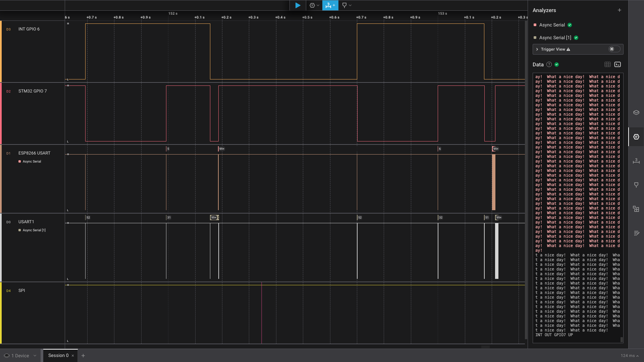Screen dimensions: 644x362
Task: Switch Data panel to table view
Action: pyautogui.click(x=607, y=64)
